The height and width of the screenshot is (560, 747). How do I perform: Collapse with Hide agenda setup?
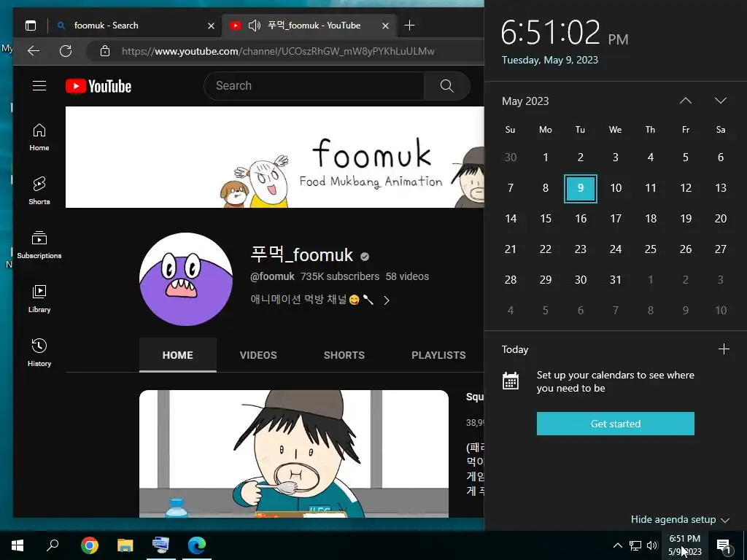(x=680, y=519)
